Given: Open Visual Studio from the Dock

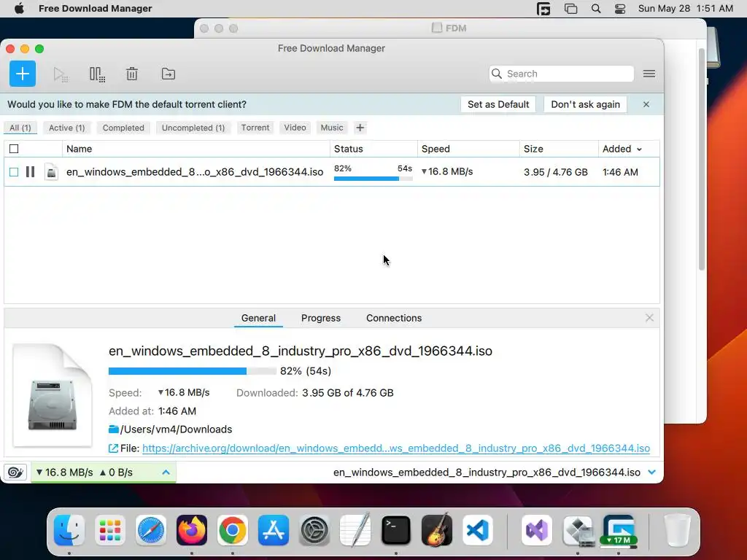Looking at the screenshot, I should (537, 530).
